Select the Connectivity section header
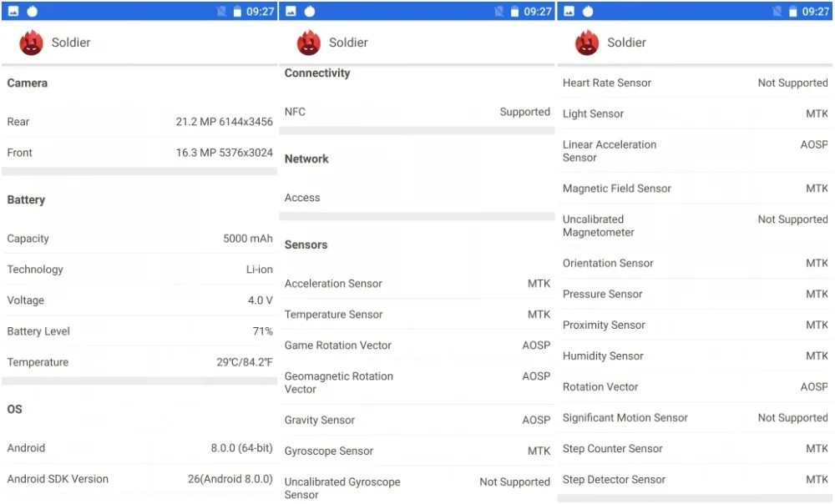The height and width of the screenshot is (504, 835). [x=317, y=73]
